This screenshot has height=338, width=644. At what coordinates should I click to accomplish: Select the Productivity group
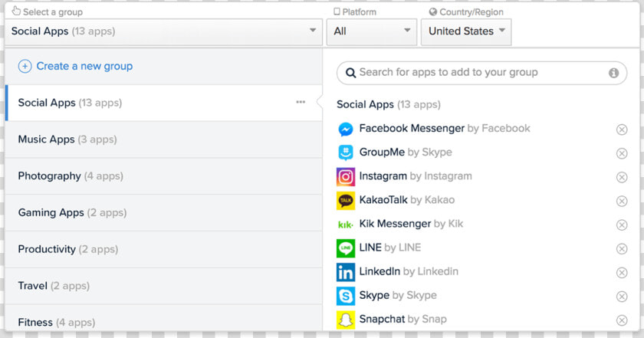(x=163, y=249)
